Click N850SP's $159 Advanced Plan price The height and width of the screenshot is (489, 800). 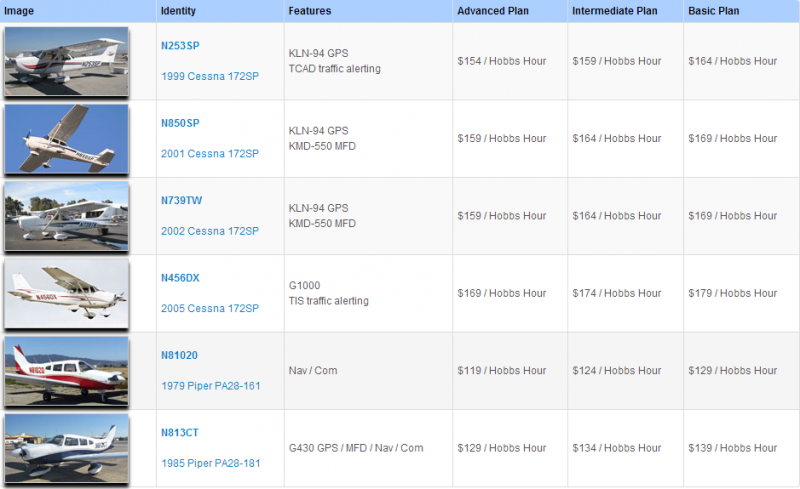pyautogui.click(x=502, y=138)
